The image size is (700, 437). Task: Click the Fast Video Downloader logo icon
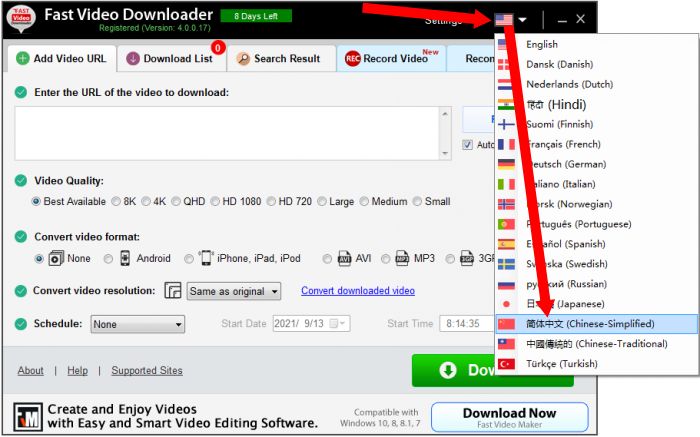click(x=21, y=19)
